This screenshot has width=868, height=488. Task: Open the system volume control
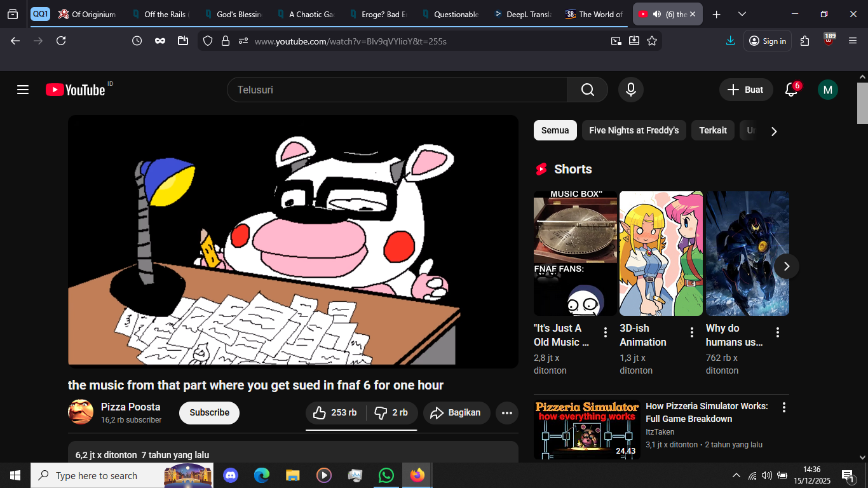(x=767, y=475)
